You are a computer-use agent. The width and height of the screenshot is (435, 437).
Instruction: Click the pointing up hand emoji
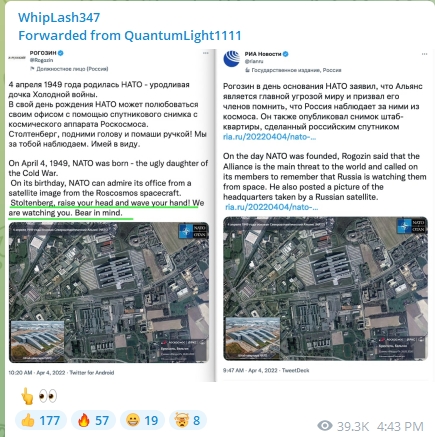27,396
